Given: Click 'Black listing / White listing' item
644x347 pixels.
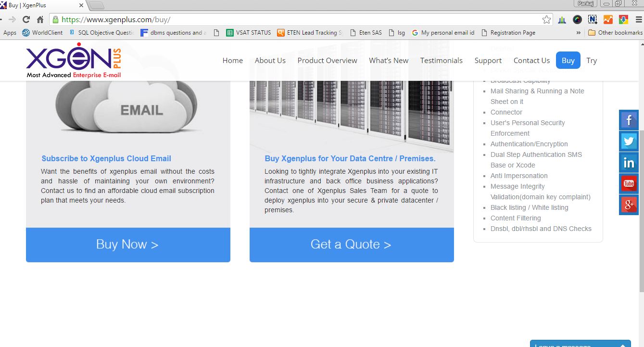Looking at the screenshot, I should point(529,207).
